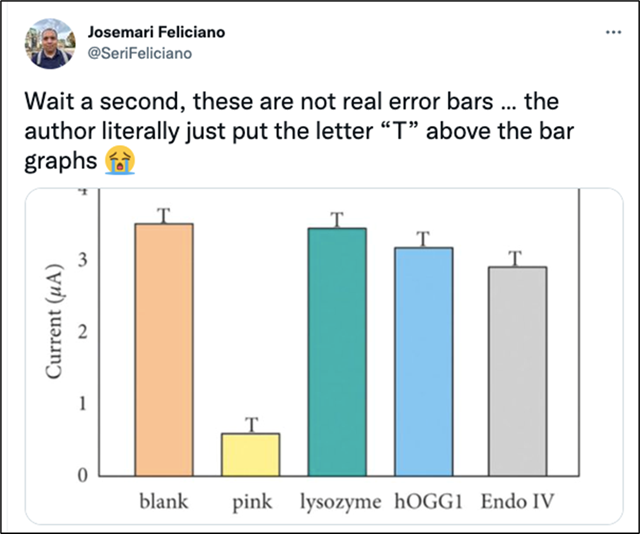Click the tweet text about error bars

point(299,131)
